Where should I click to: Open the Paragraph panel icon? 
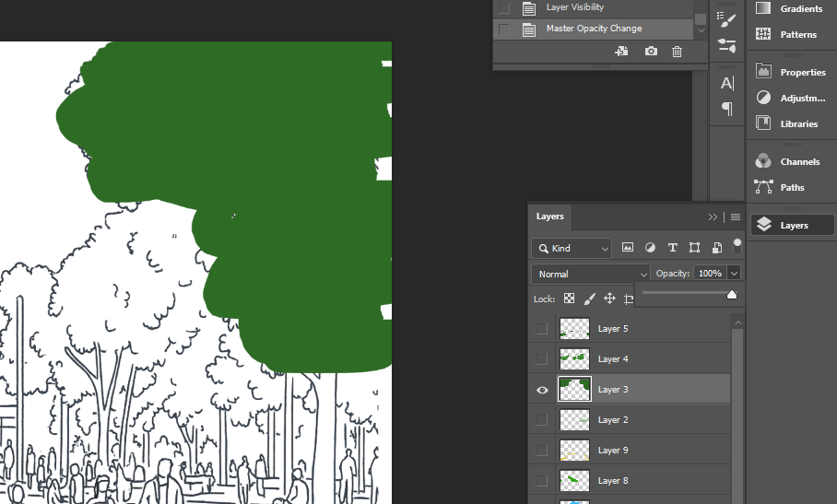click(726, 110)
